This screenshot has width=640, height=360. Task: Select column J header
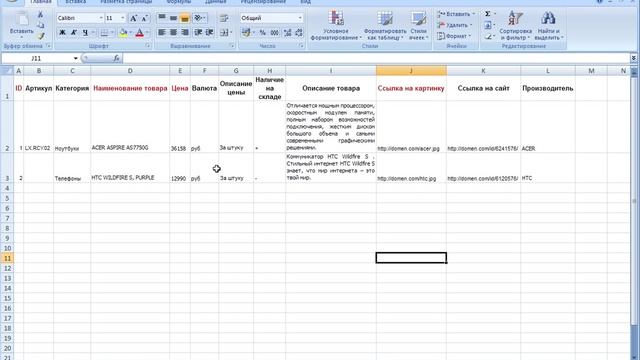coord(411,71)
